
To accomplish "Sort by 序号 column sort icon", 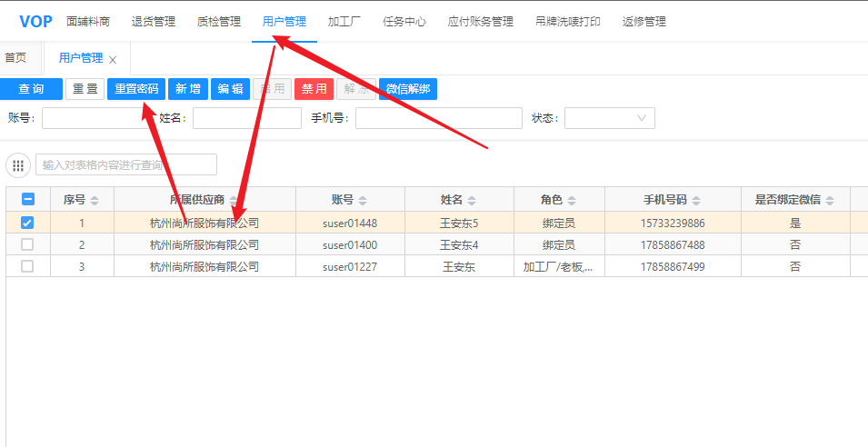I will click(95, 201).
